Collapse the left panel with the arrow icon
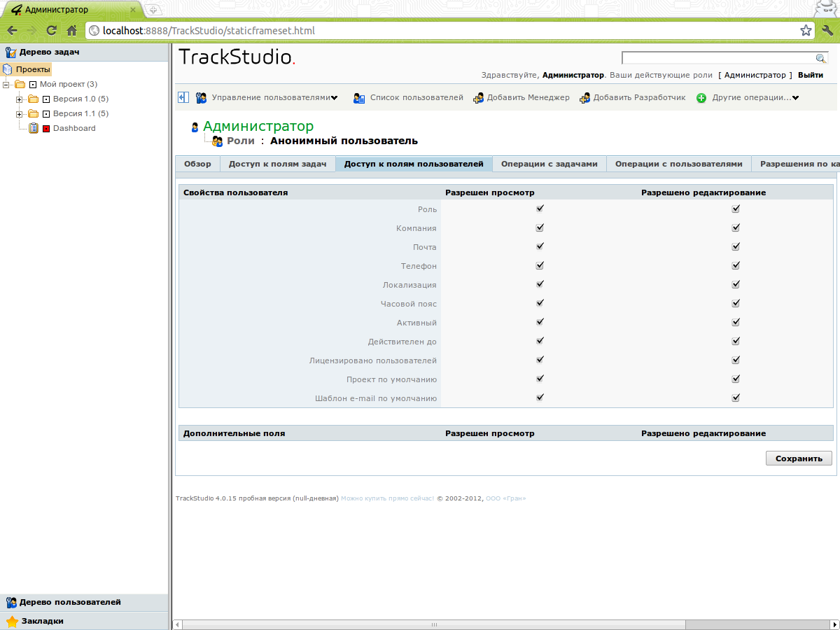 tap(183, 98)
